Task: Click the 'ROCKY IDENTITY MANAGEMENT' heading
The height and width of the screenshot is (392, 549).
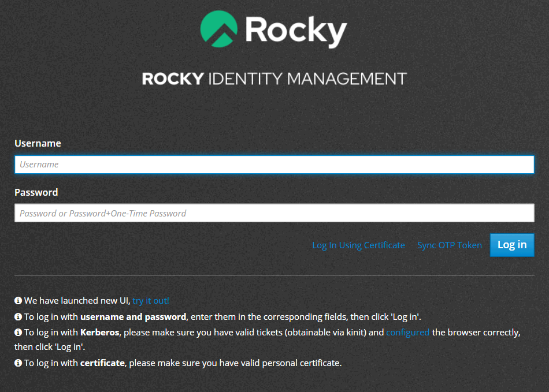Action: [274, 79]
